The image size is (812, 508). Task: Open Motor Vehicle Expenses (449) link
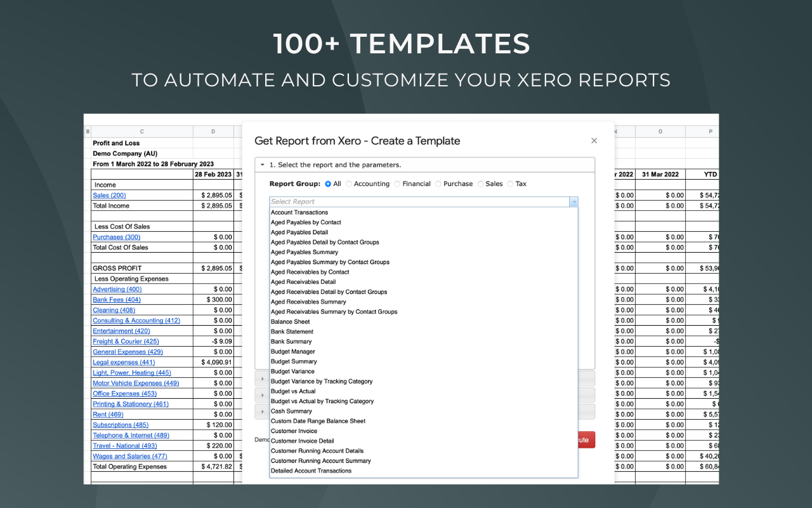coord(136,384)
